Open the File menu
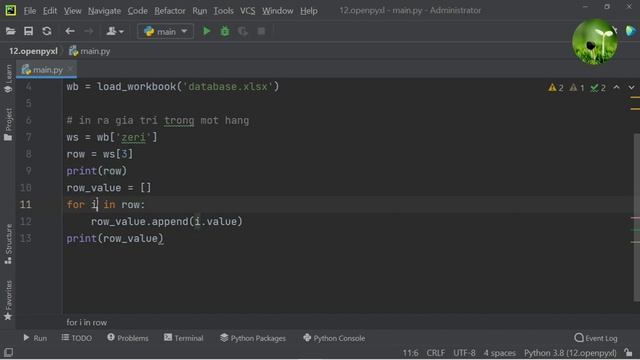The width and height of the screenshot is (640, 360). click(x=29, y=11)
